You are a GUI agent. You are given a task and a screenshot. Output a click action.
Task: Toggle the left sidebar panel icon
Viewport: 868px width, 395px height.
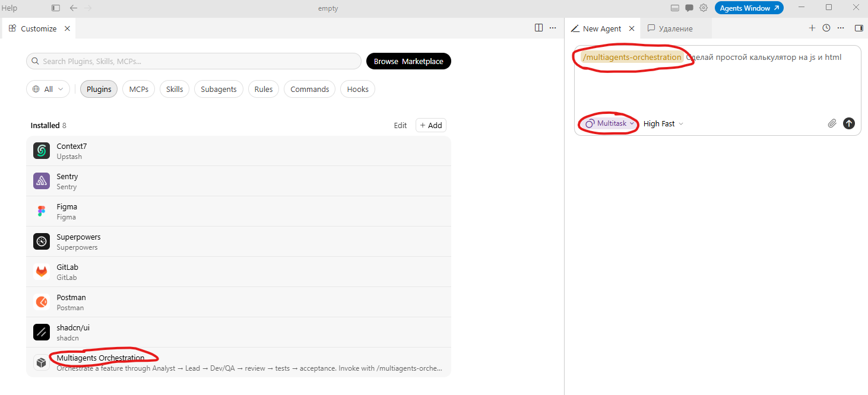pos(56,8)
